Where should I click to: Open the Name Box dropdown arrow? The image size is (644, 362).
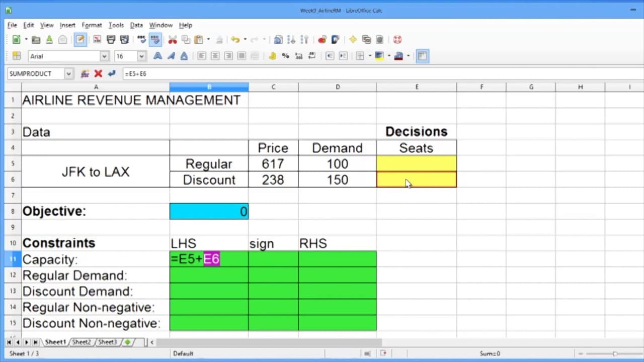click(x=68, y=74)
